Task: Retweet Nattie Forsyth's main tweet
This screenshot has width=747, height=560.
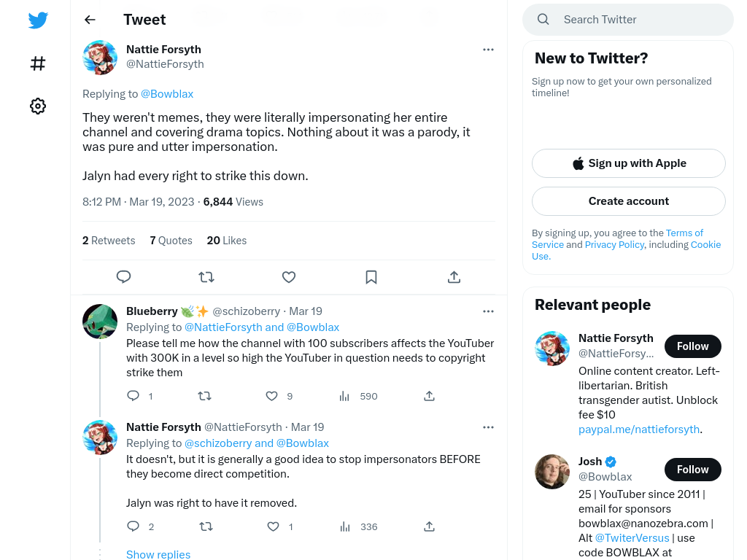Action: [x=206, y=276]
